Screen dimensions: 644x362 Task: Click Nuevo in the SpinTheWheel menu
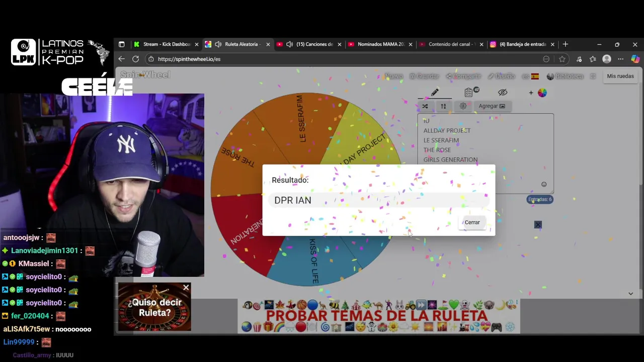393,76
